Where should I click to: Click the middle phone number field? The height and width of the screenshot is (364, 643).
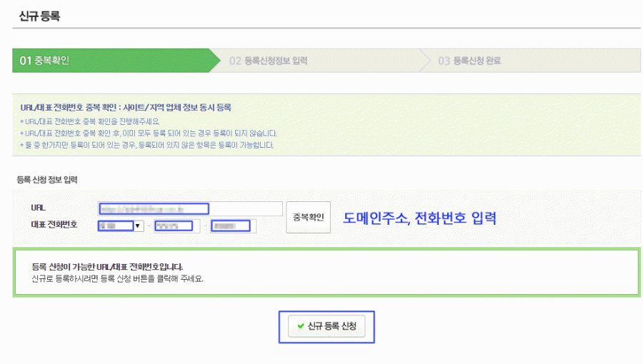tap(174, 226)
